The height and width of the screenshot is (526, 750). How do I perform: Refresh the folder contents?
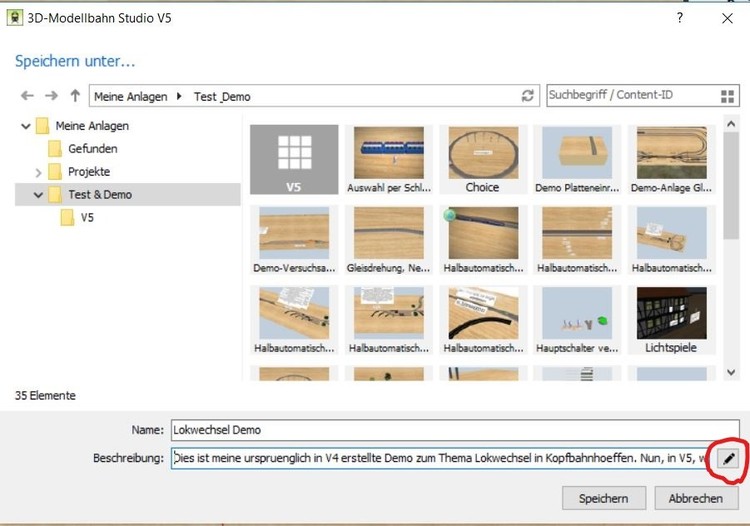[x=528, y=96]
